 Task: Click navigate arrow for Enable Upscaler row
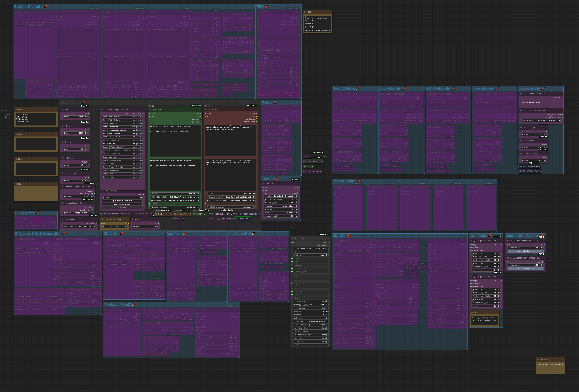(141, 177)
